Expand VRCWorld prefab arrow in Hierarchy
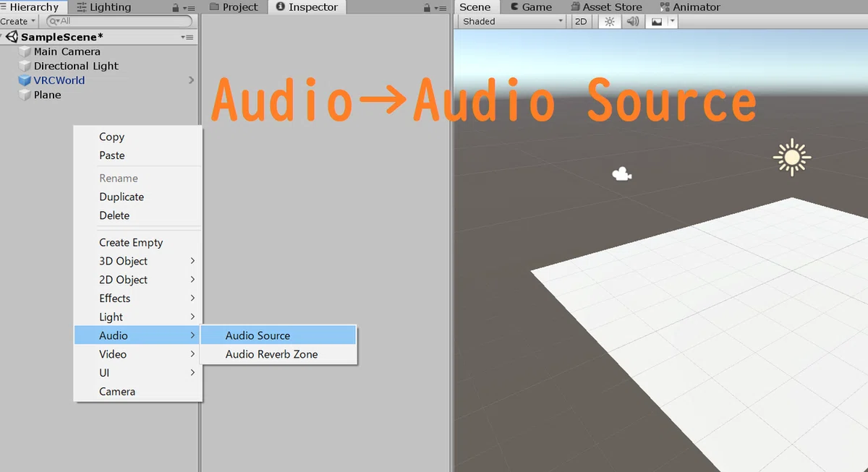This screenshot has width=868, height=472. (x=191, y=80)
